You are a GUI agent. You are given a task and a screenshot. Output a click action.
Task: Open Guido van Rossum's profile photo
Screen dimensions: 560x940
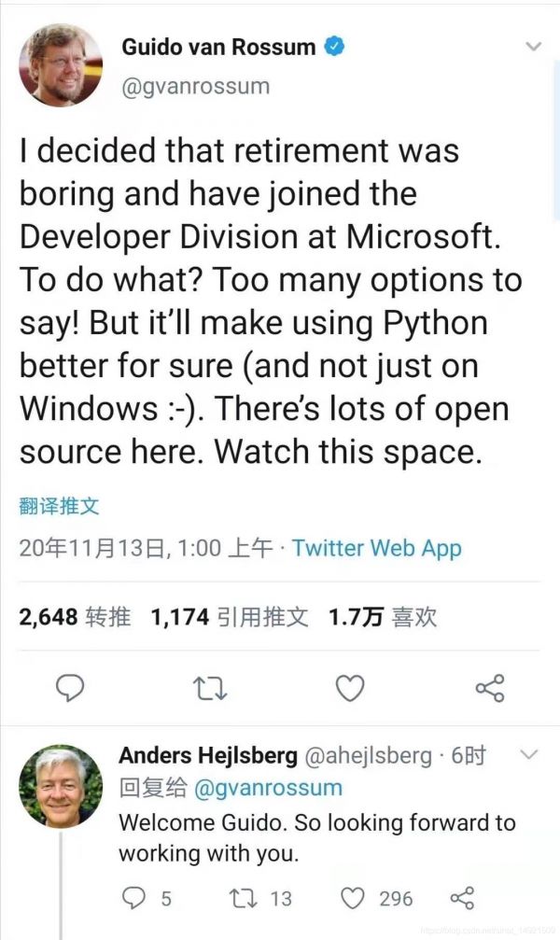click(61, 65)
